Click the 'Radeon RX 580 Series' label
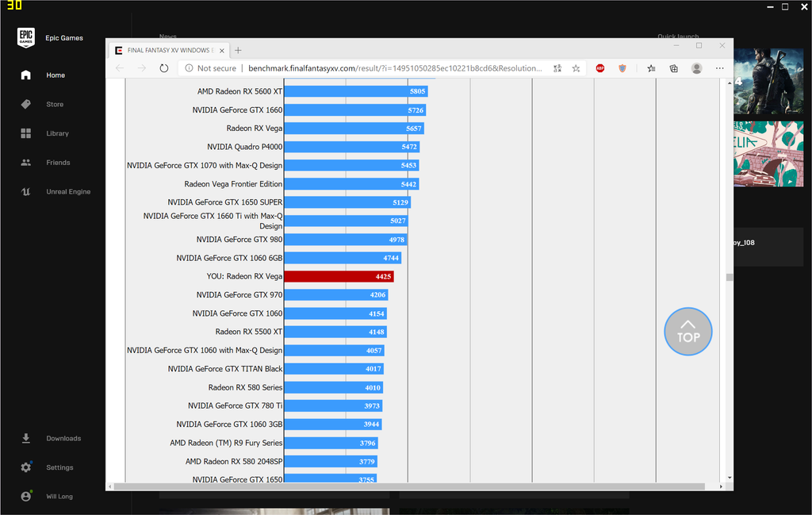 (x=246, y=387)
